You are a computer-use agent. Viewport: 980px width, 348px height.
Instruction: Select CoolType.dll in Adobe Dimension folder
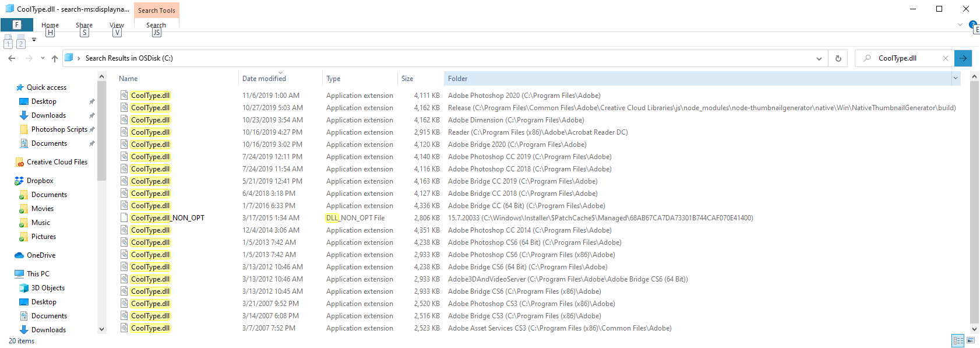150,120
